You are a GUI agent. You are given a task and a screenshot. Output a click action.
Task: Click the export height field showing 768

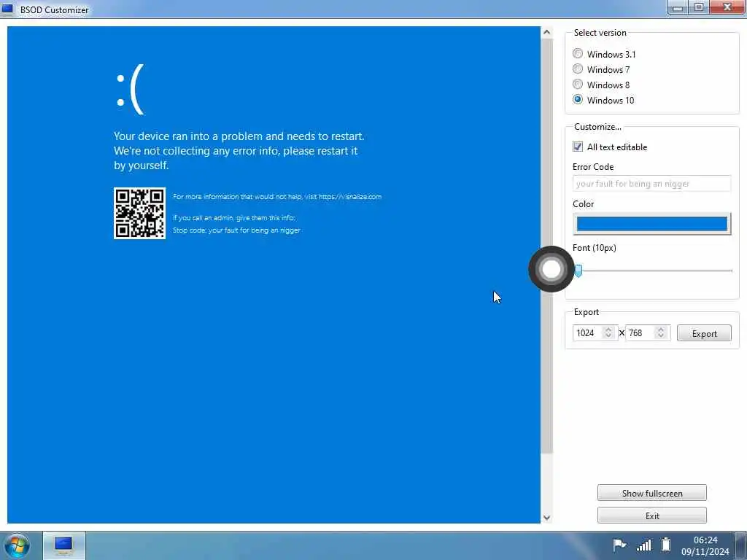pos(640,332)
